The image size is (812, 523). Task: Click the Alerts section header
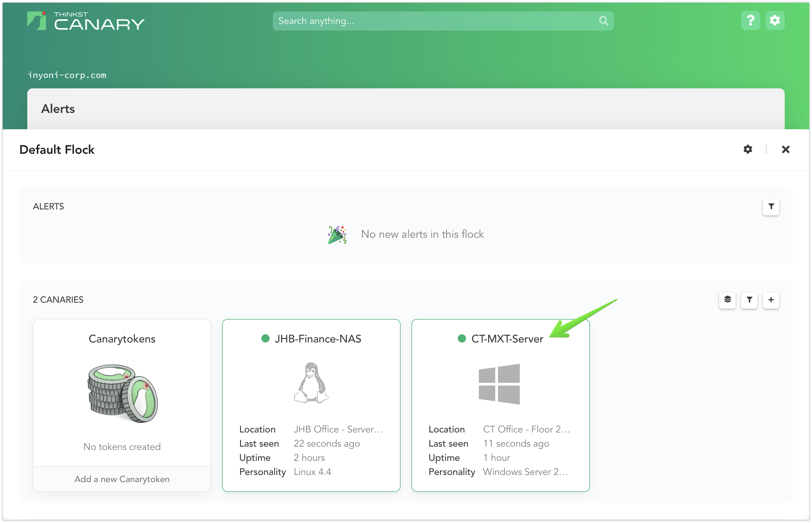58,109
